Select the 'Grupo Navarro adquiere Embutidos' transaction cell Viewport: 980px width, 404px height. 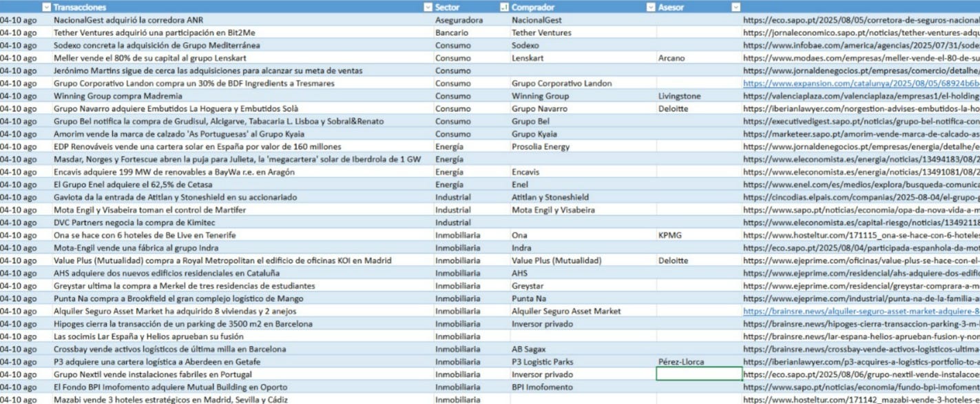pyautogui.click(x=242, y=108)
